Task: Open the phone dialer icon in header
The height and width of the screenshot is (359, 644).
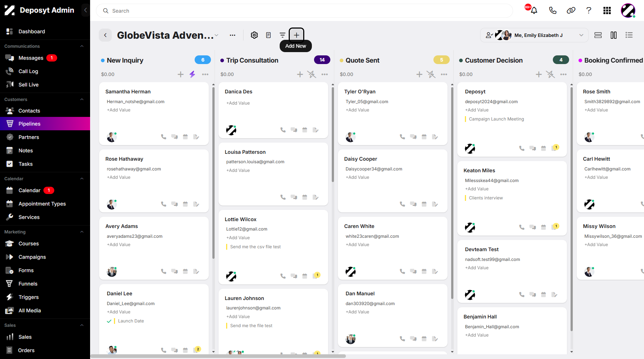Action: pyautogui.click(x=552, y=10)
